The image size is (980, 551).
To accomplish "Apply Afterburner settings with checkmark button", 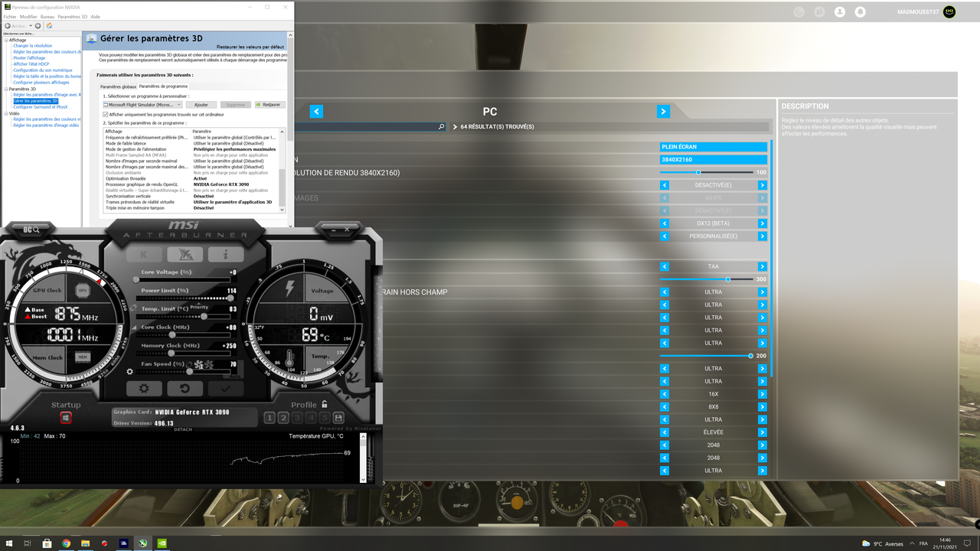I will click(x=226, y=388).
